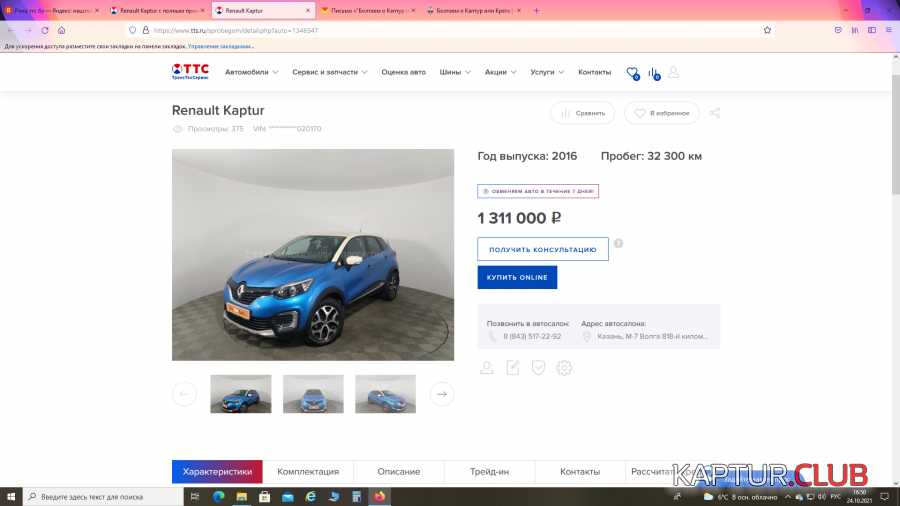Bookmark this page with star icon
This screenshot has width=900, height=506.
point(767,30)
